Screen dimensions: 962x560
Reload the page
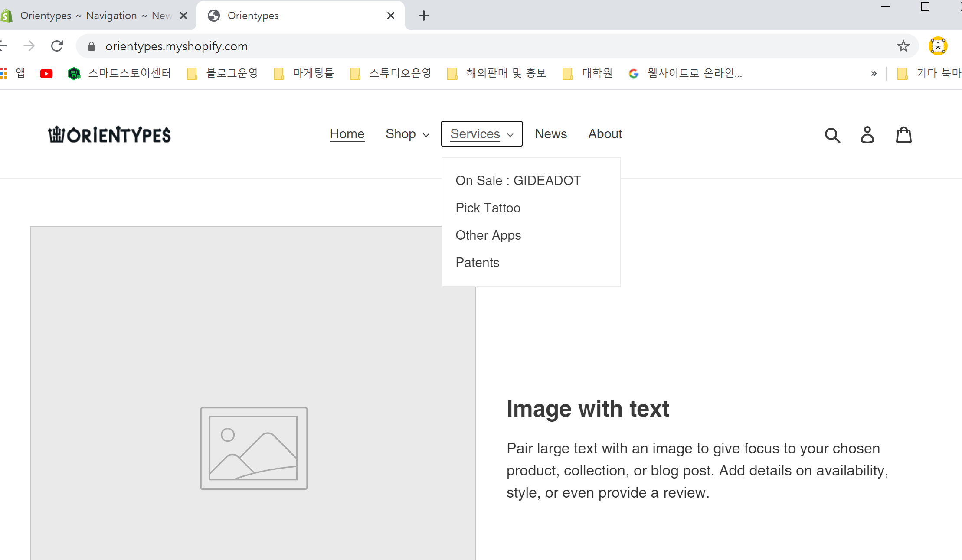coord(57,46)
